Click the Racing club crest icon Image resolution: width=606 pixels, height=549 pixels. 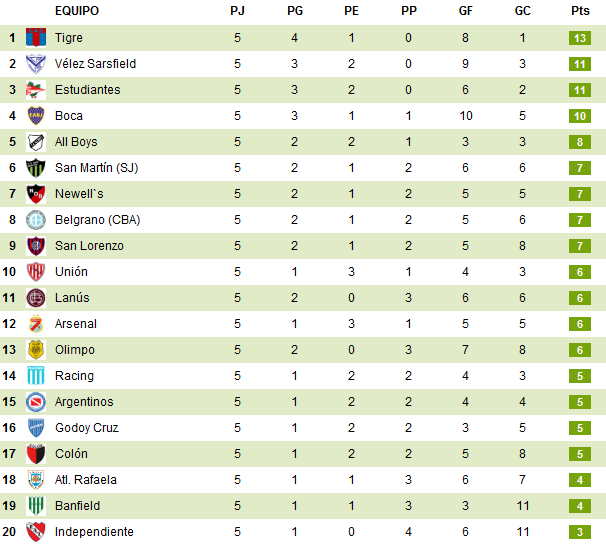[x=36, y=376]
